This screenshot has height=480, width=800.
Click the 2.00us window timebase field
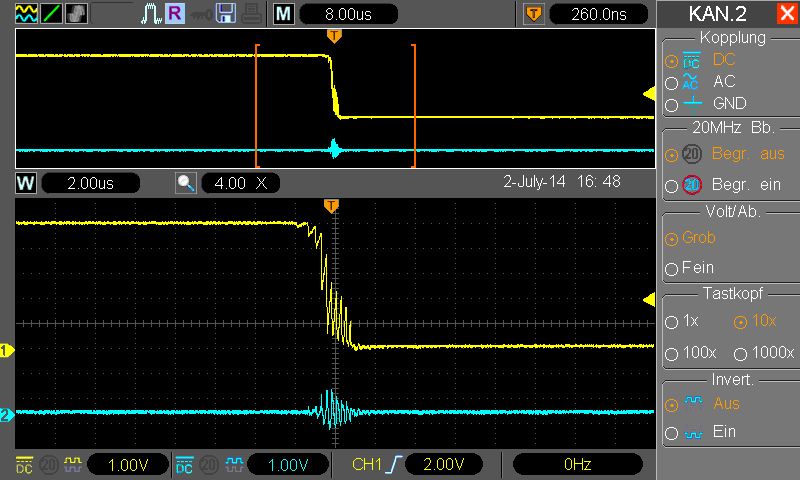90,183
